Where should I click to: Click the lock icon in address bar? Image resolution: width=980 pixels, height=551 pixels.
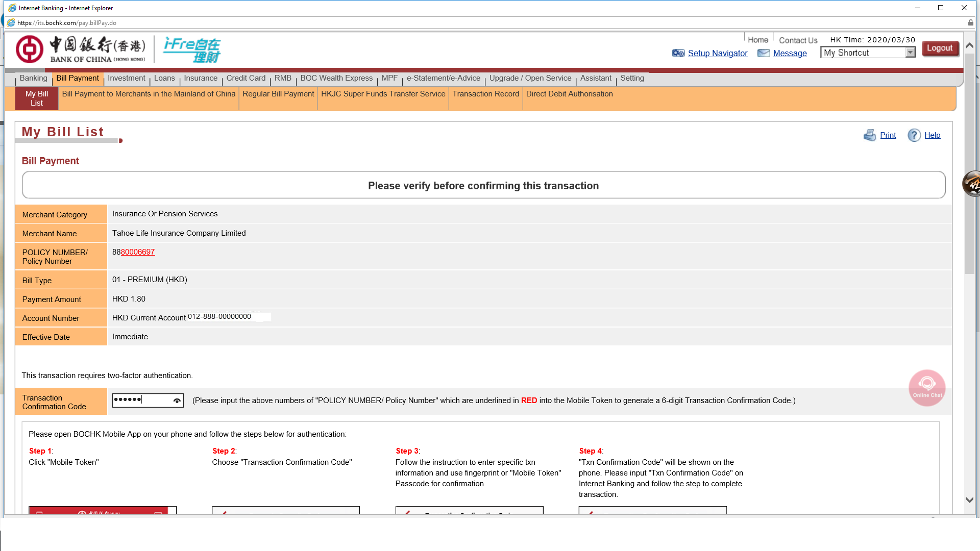point(970,23)
